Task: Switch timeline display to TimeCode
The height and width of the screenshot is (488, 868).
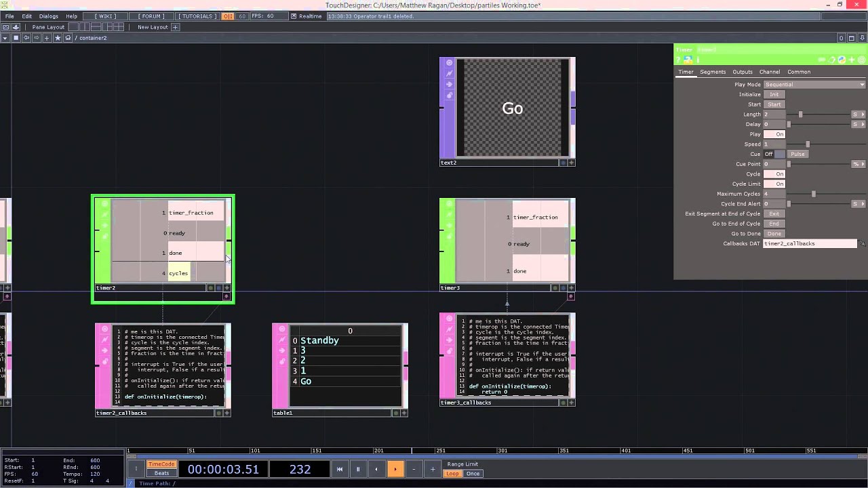Action: (161, 464)
